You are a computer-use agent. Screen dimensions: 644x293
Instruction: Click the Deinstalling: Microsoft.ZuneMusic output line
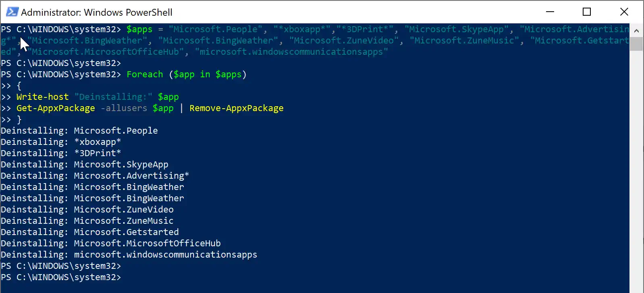pos(87,221)
